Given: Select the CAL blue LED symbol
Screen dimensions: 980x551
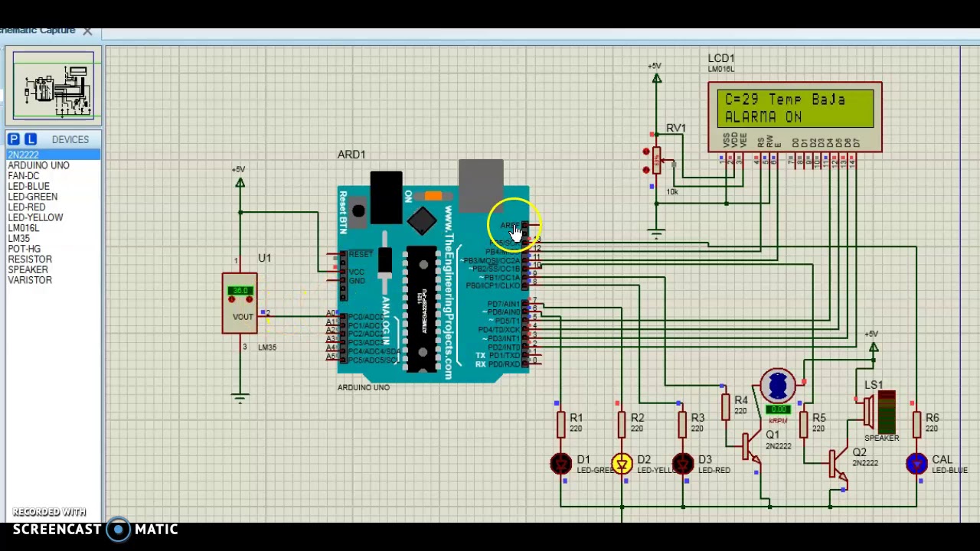Looking at the screenshot, I should tap(916, 464).
